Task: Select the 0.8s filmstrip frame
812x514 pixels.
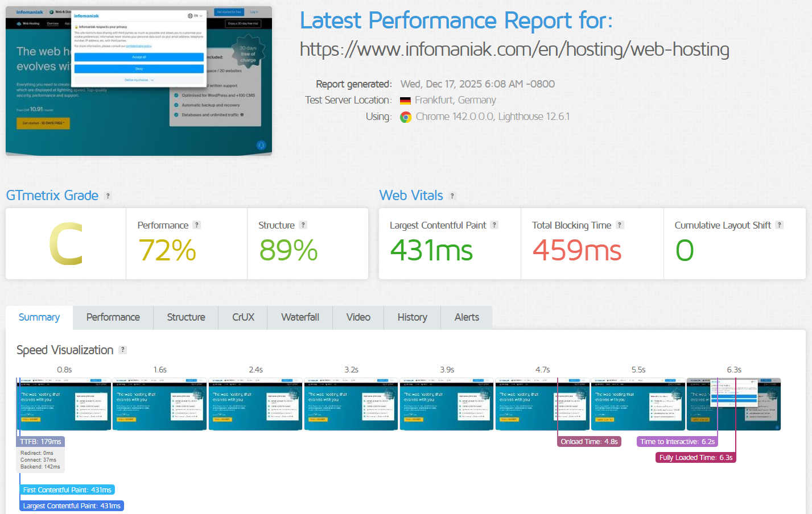Action: 64,404
